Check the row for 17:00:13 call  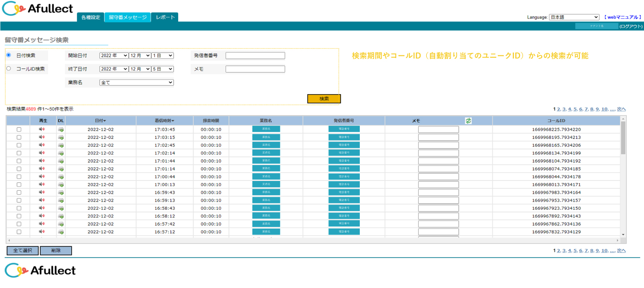19,184
